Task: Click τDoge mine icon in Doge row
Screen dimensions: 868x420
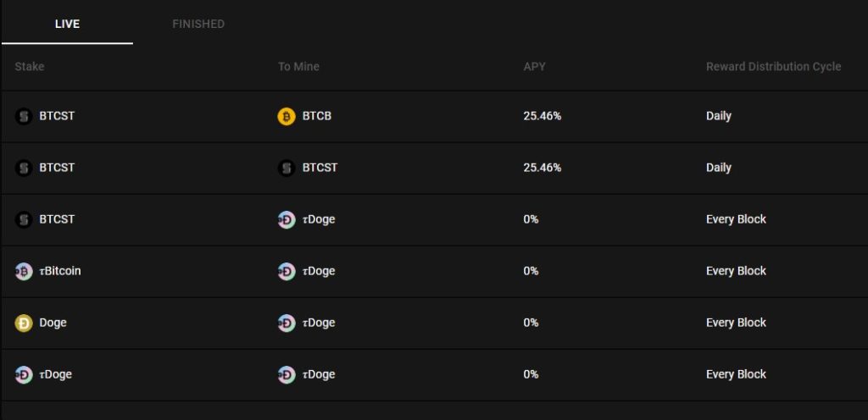Action: click(287, 323)
